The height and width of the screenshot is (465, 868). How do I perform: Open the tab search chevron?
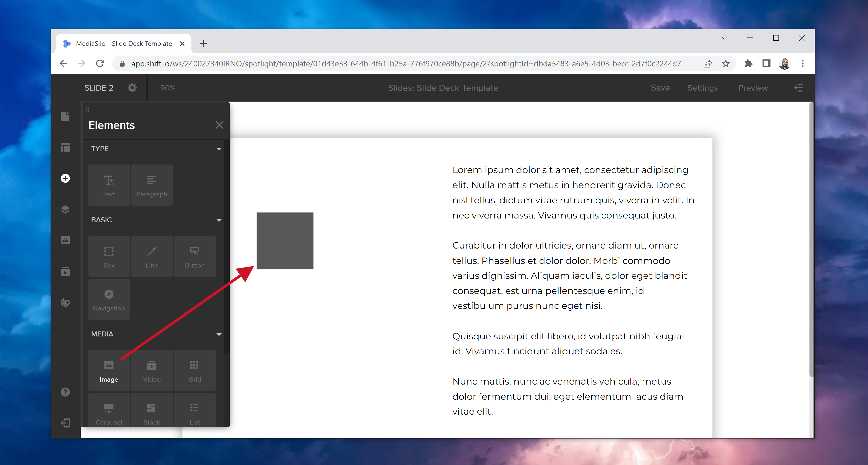click(x=724, y=38)
